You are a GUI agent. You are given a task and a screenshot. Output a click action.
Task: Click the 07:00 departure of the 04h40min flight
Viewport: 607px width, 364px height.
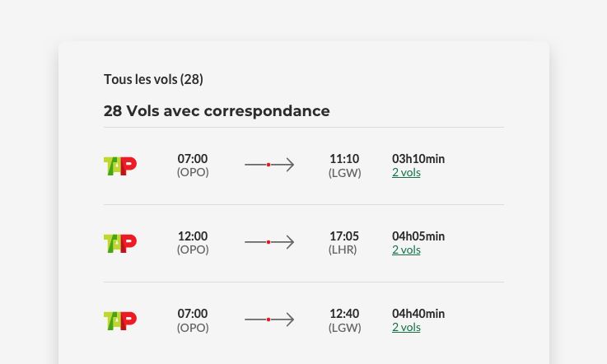click(193, 314)
